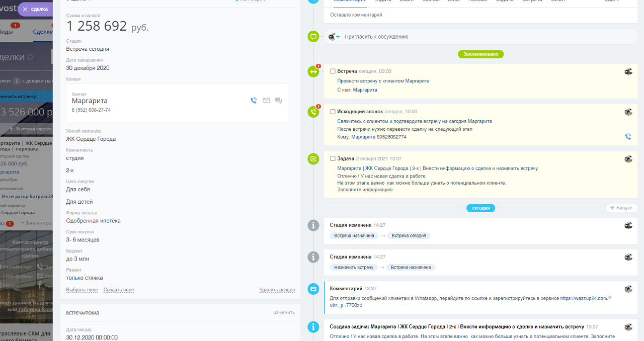Open Маргарита contact name link

point(90,101)
